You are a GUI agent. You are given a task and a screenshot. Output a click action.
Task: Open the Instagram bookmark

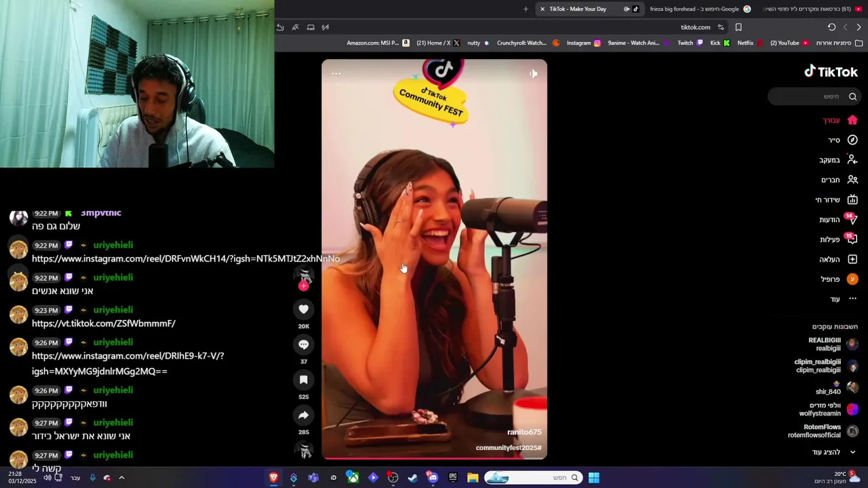[583, 43]
